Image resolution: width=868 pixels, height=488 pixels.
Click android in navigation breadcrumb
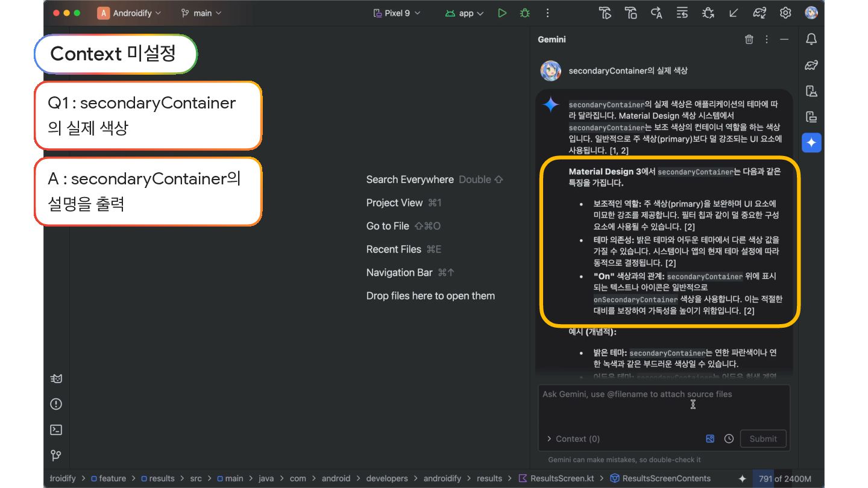(336, 478)
